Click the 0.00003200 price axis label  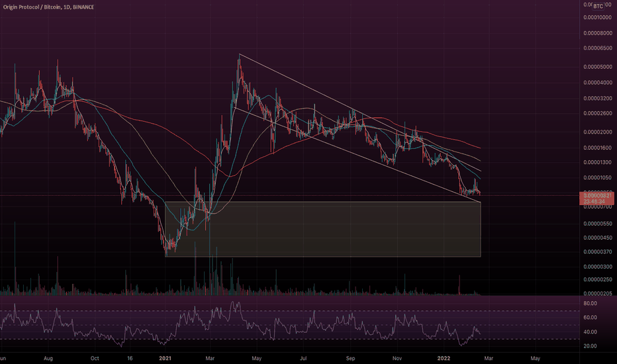click(x=598, y=99)
